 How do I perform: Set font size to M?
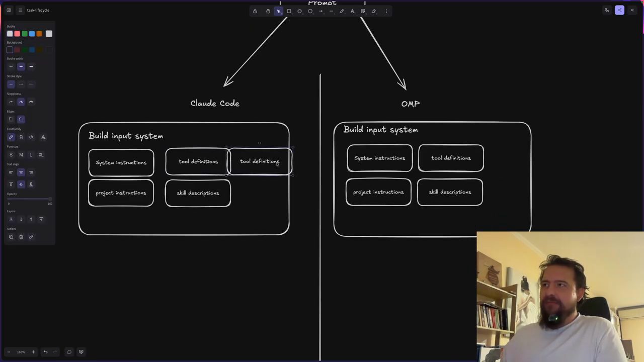coord(21,154)
